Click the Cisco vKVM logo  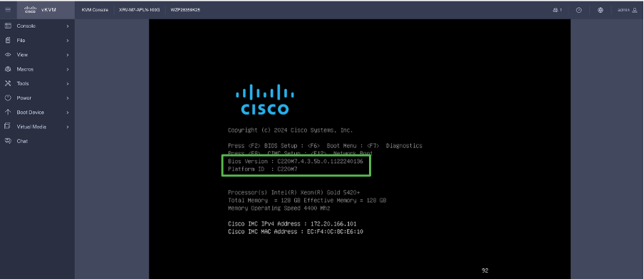40,9
